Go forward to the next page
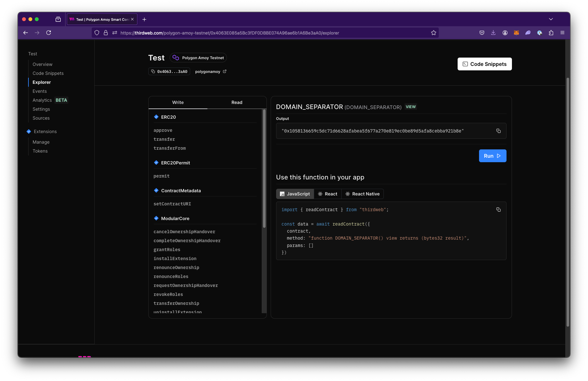Image resolution: width=588 pixels, height=381 pixels. 37,33
